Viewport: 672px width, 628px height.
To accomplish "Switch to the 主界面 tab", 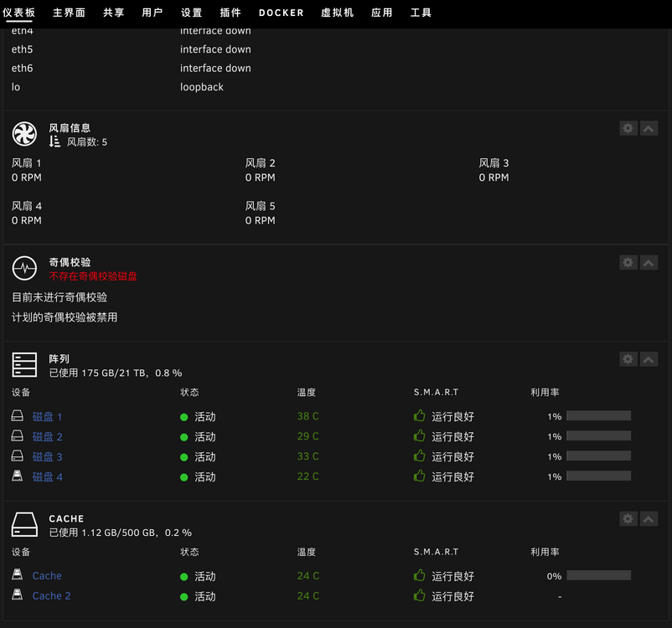I will click(69, 13).
